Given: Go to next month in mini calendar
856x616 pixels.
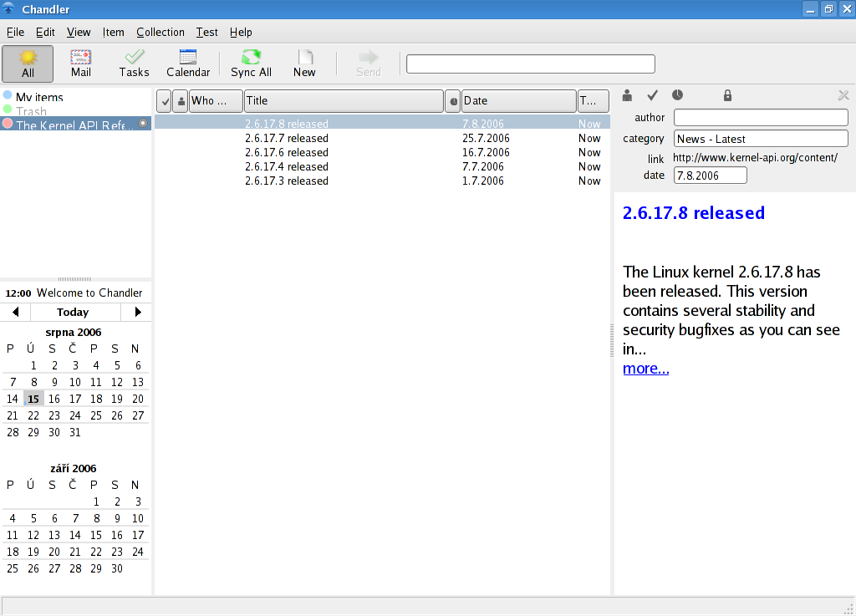Looking at the screenshot, I should [x=138, y=312].
